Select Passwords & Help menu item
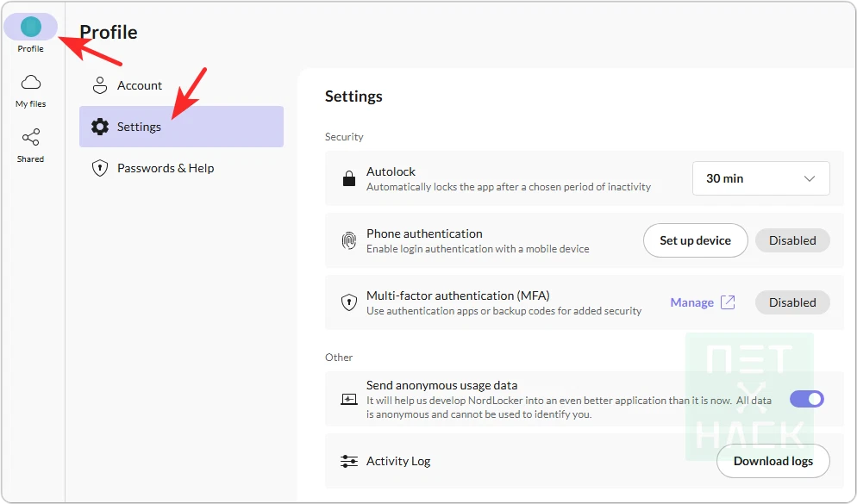This screenshot has height=504, width=857. [x=166, y=168]
